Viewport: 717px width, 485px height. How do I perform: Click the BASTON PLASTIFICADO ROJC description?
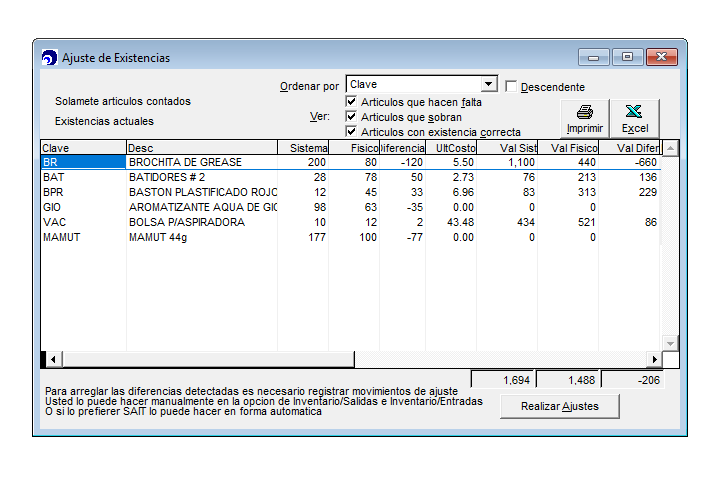(203, 192)
